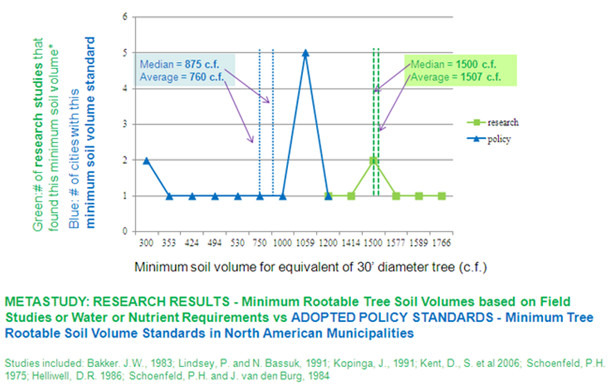Click the green square data point at 1766
Screen dimensions: 610x387
[442, 196]
